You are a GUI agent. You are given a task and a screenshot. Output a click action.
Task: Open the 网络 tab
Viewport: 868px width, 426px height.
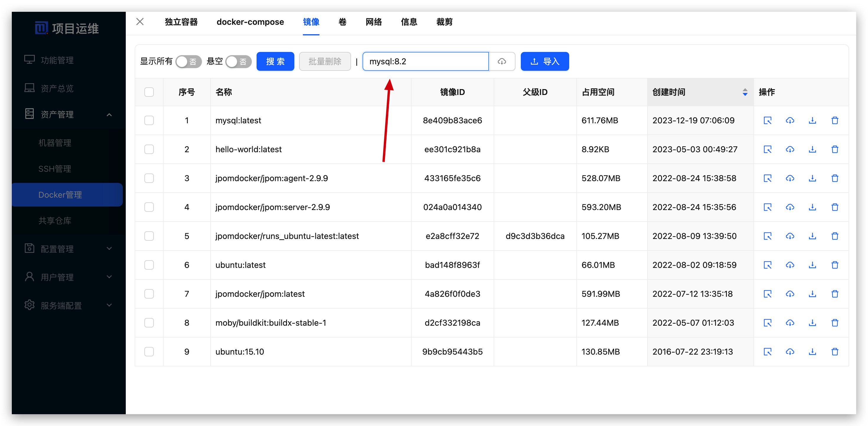click(x=373, y=22)
